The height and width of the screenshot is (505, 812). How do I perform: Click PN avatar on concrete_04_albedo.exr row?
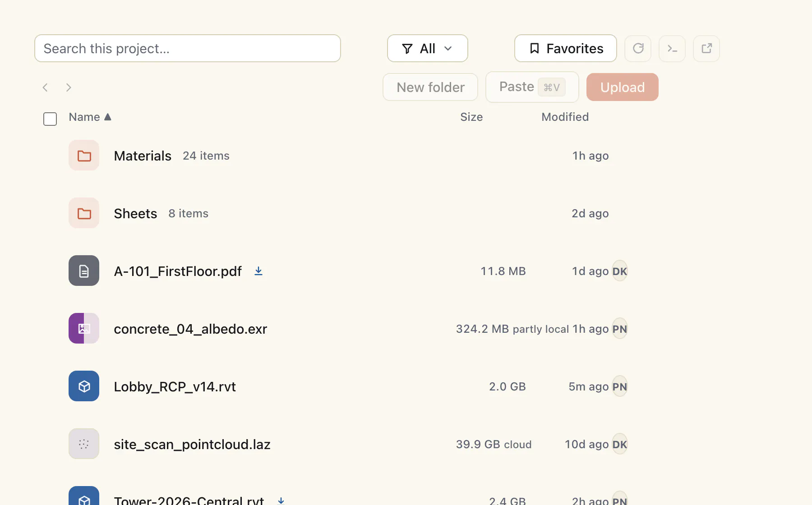620,329
